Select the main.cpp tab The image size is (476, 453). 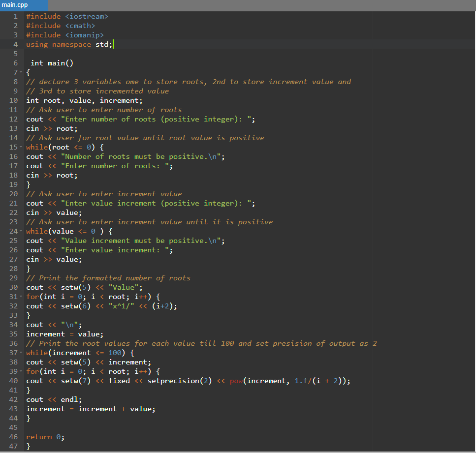coord(24,5)
